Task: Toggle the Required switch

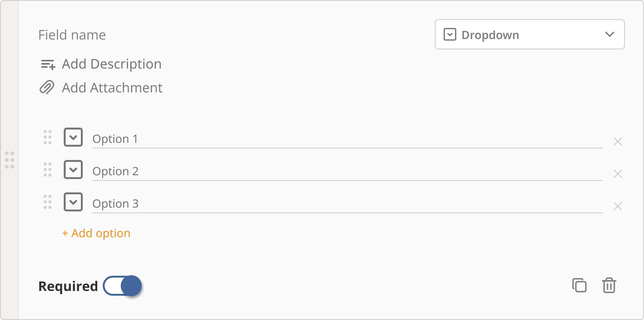Action: pos(122,286)
